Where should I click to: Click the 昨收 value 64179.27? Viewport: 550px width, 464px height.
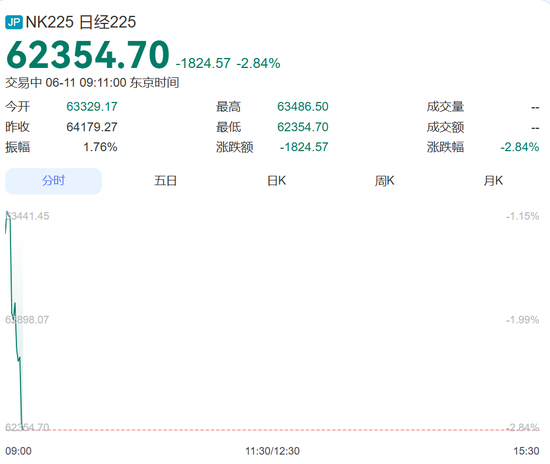coord(92,127)
